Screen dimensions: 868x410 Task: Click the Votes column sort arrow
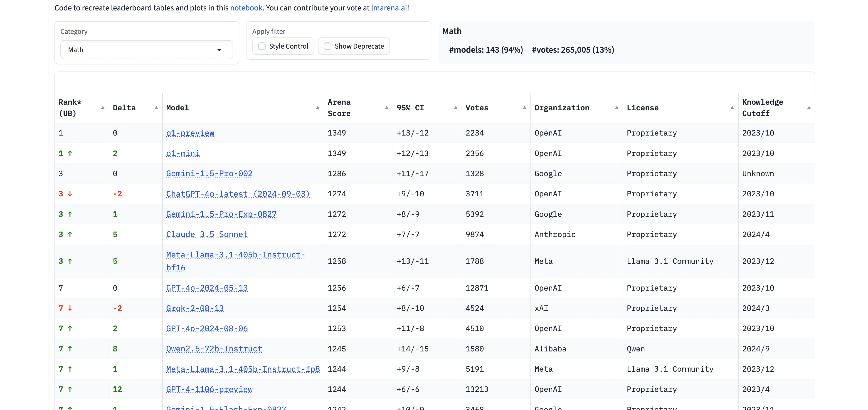coord(524,108)
